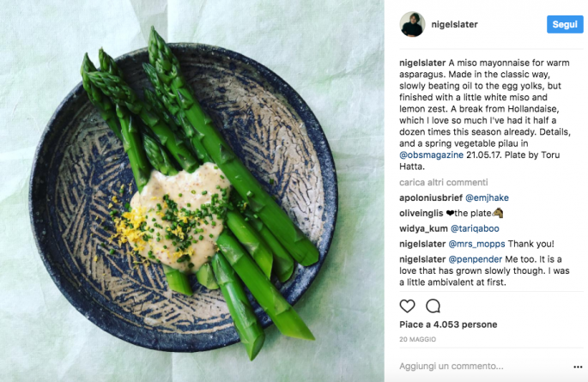Load more comments via carica altri commenti
588x382 pixels.
pos(443,182)
